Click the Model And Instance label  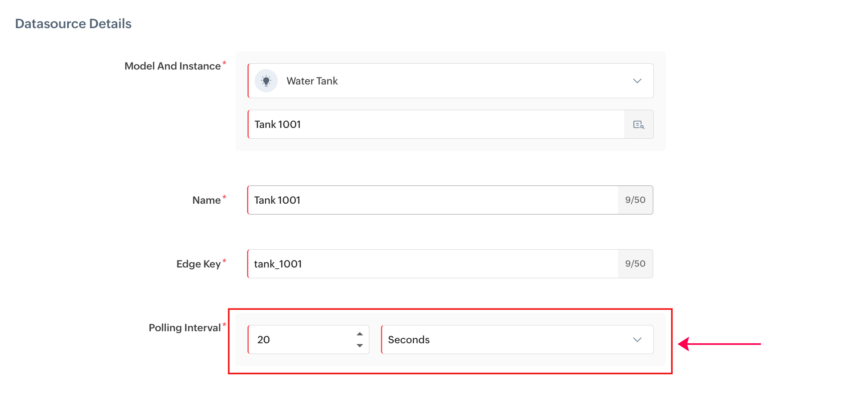[172, 66]
